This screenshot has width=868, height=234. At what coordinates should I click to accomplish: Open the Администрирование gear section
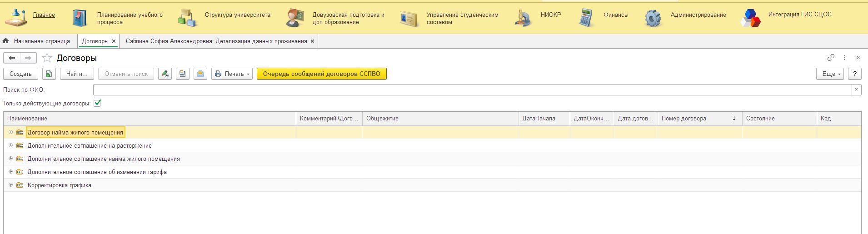point(653,18)
